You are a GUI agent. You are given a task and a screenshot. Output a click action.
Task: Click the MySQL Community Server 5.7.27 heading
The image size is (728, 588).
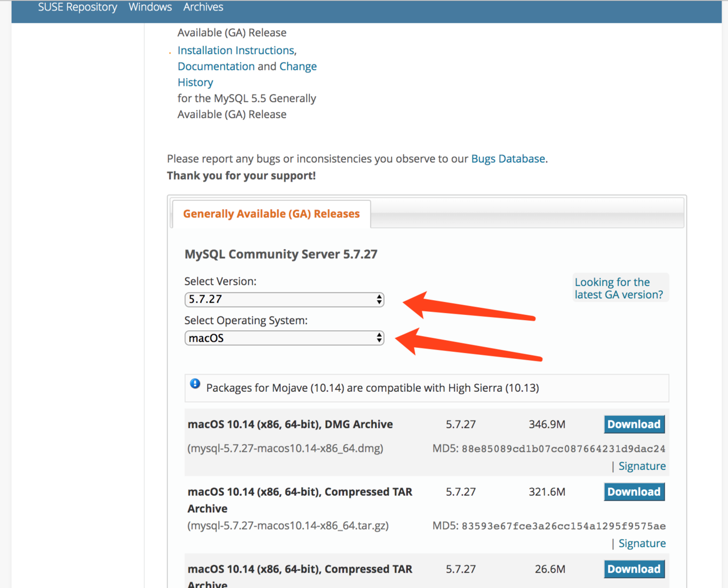click(281, 254)
